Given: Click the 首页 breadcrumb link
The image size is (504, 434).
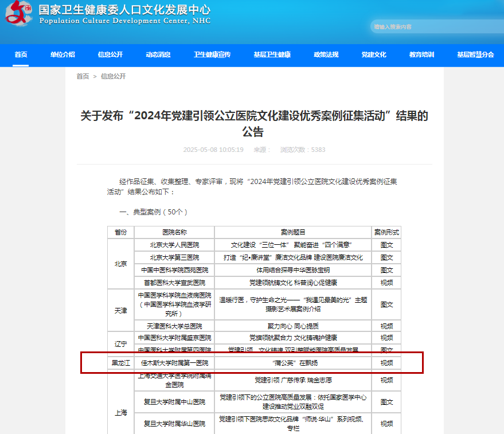Looking at the screenshot, I should (x=83, y=76).
